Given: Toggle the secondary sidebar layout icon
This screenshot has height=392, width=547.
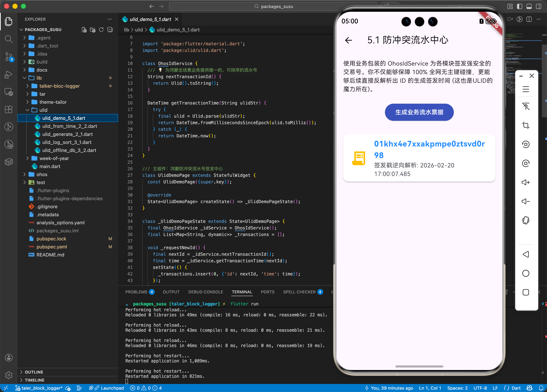Looking at the screenshot, I should (538, 7).
